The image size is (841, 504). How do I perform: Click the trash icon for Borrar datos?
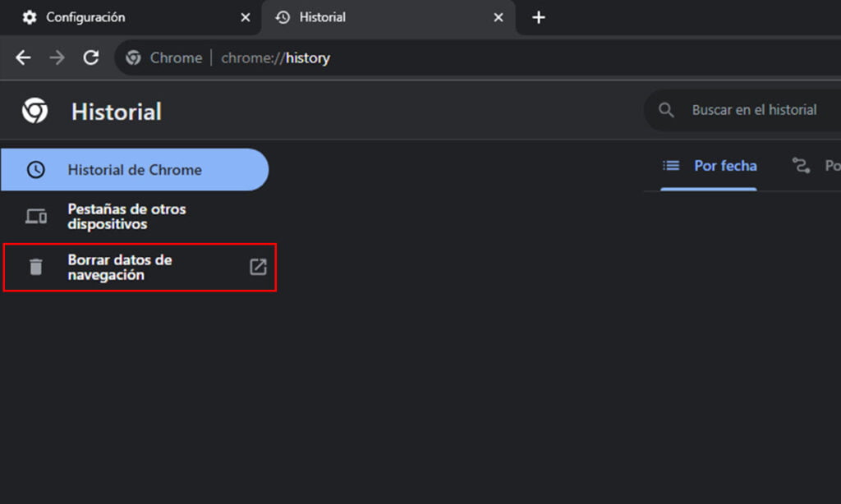tap(36, 267)
